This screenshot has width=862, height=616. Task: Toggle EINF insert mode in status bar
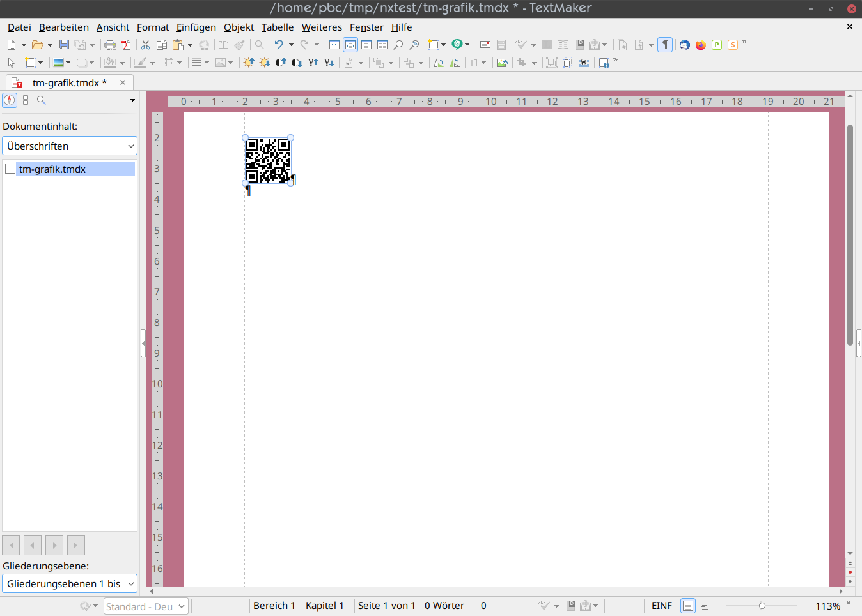(662, 606)
